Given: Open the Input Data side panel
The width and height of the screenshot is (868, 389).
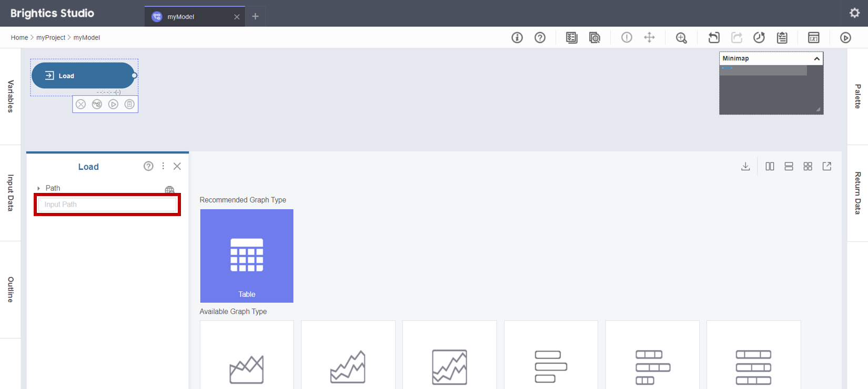Looking at the screenshot, I should [11, 193].
